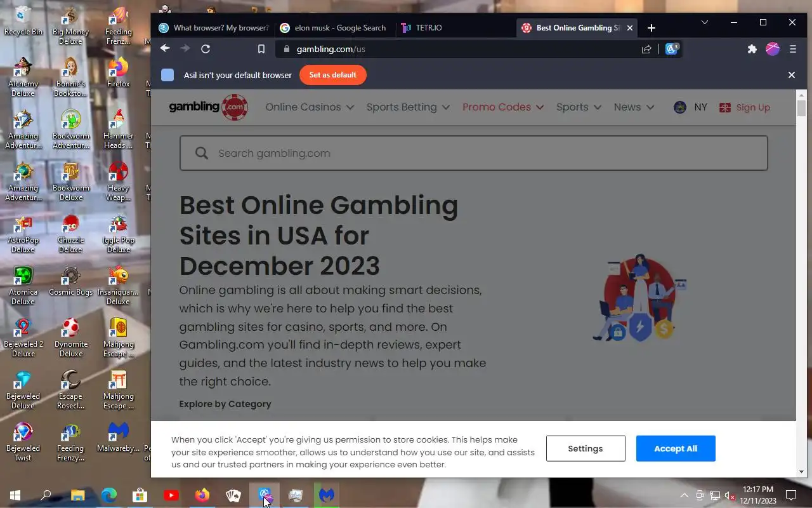Click the blue shield extension icon
This screenshot has height=508, width=812.
(672, 49)
